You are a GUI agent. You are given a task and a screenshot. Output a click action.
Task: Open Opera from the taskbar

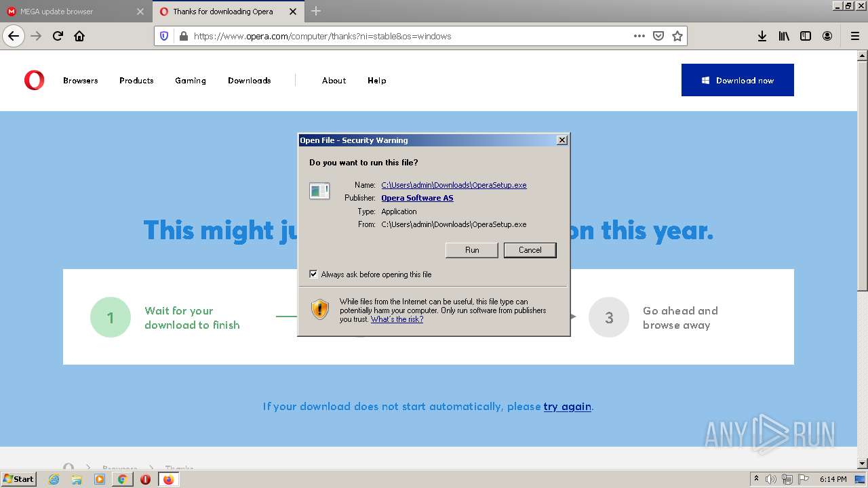coord(145,479)
